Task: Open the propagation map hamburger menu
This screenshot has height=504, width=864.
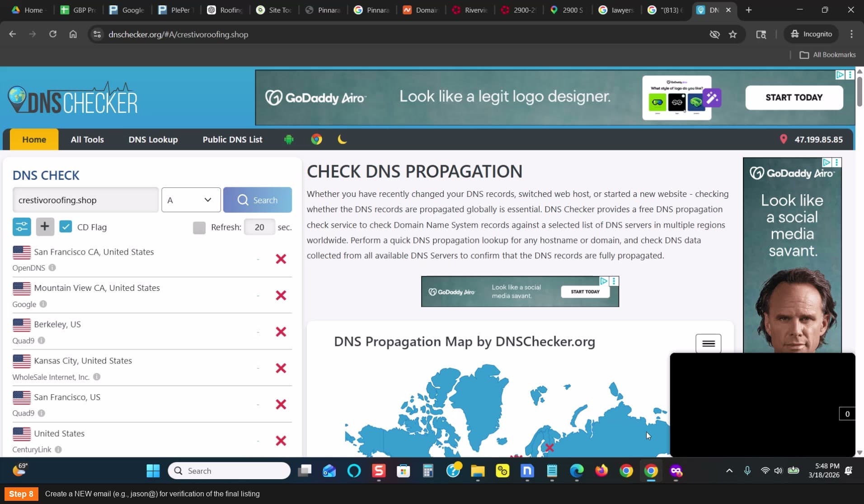Action: coord(708,344)
